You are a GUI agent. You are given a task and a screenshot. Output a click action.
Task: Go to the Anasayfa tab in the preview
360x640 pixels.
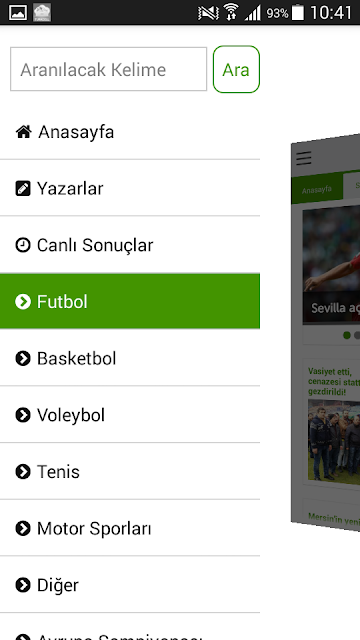[317, 189]
